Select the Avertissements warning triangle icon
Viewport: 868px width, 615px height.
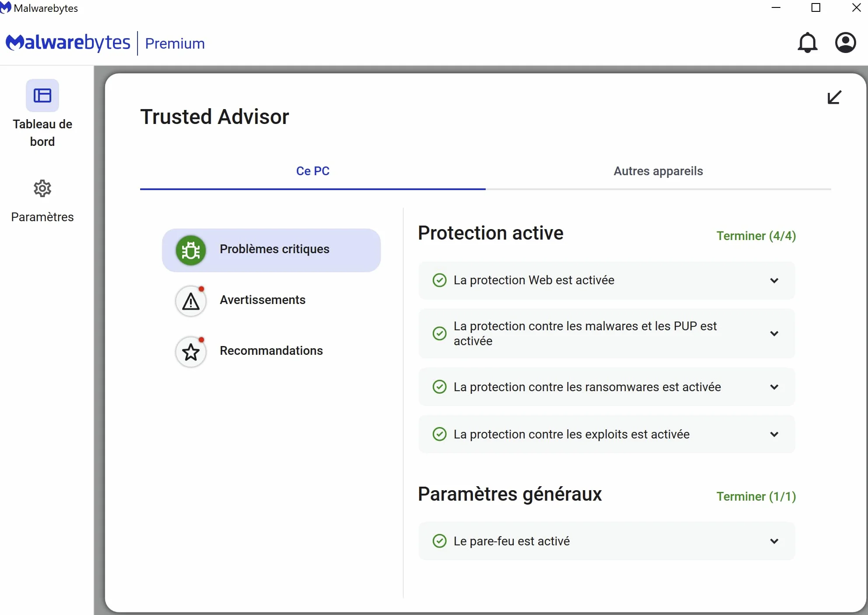point(191,301)
